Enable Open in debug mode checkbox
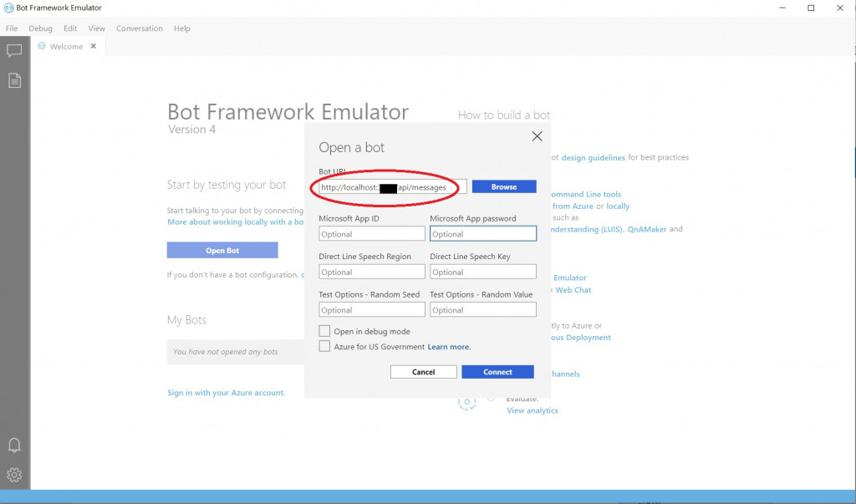The width and height of the screenshot is (856, 504). click(x=324, y=331)
